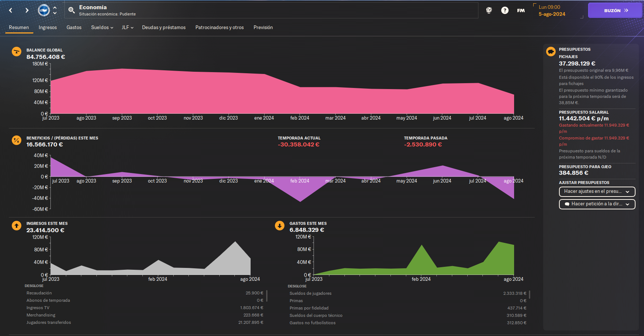Click the Presupuestos piggy bank icon
644x336 pixels.
pos(551,52)
